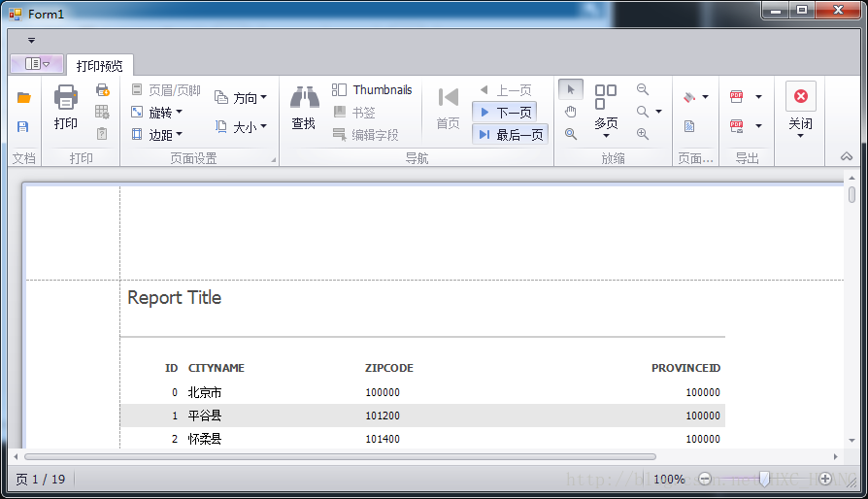Click the status bar zoom out minus

(x=705, y=479)
